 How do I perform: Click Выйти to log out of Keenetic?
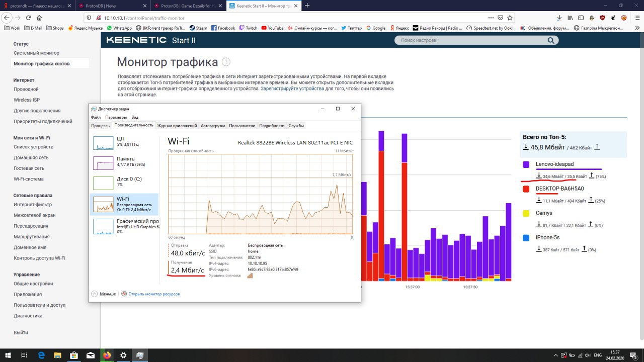click(21, 332)
